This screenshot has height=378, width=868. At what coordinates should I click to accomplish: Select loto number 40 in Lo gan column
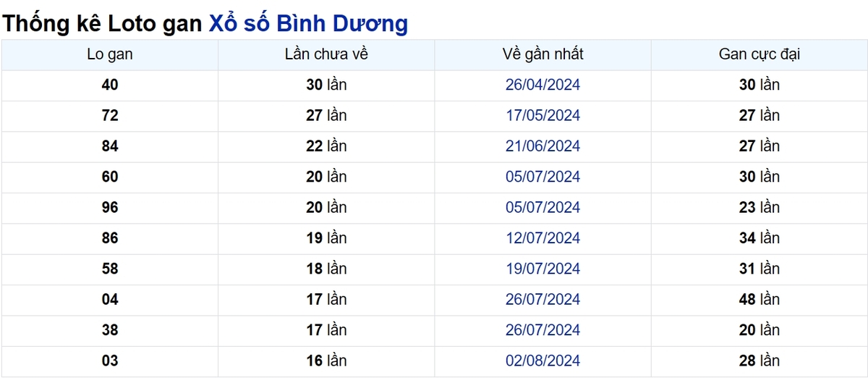pyautogui.click(x=110, y=85)
